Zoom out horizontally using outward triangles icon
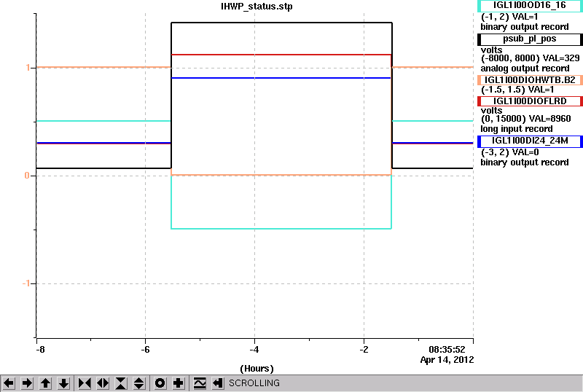 [103, 383]
